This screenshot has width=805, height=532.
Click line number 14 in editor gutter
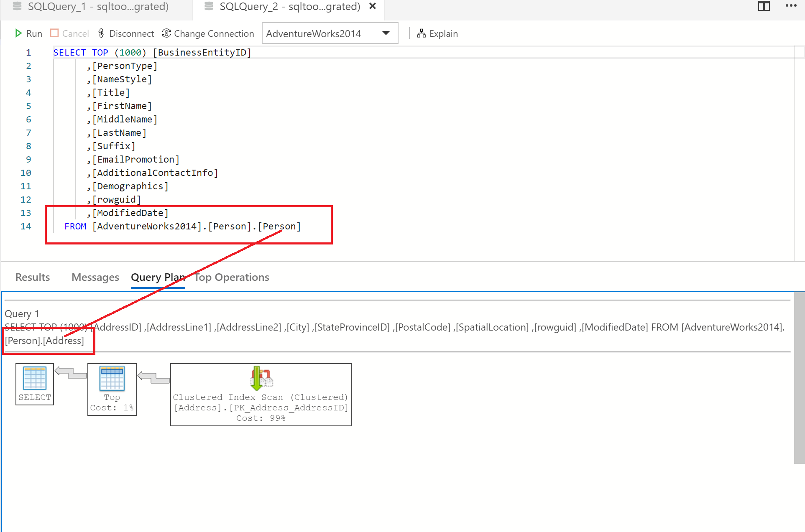point(26,226)
